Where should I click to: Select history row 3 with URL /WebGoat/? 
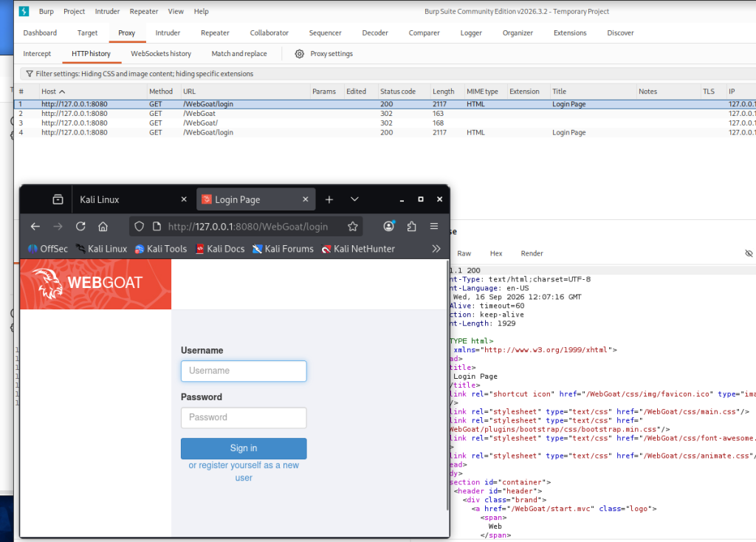coord(385,123)
